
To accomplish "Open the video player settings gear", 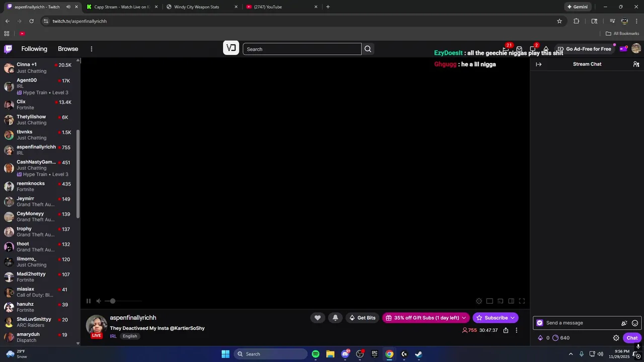I will click(x=479, y=301).
